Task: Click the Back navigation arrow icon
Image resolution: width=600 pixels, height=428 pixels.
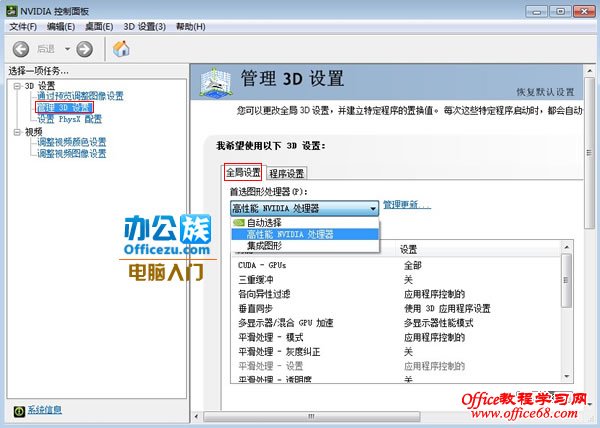Action: coord(21,49)
